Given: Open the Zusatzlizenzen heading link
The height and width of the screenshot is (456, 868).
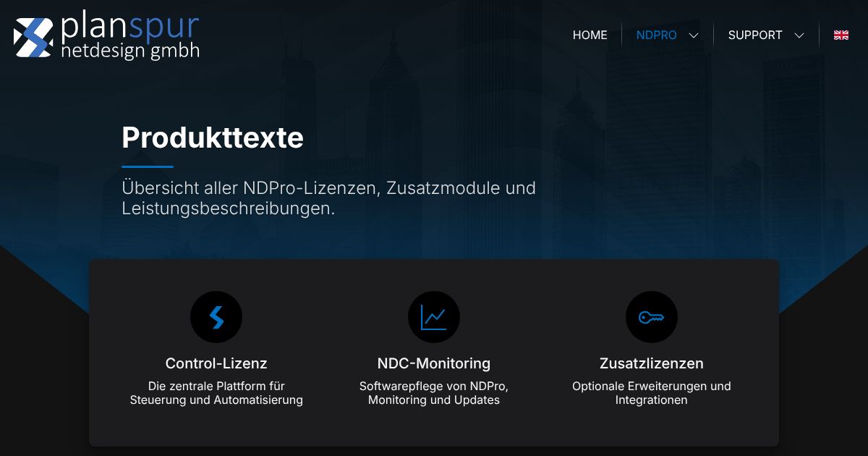Looking at the screenshot, I should point(652,363).
